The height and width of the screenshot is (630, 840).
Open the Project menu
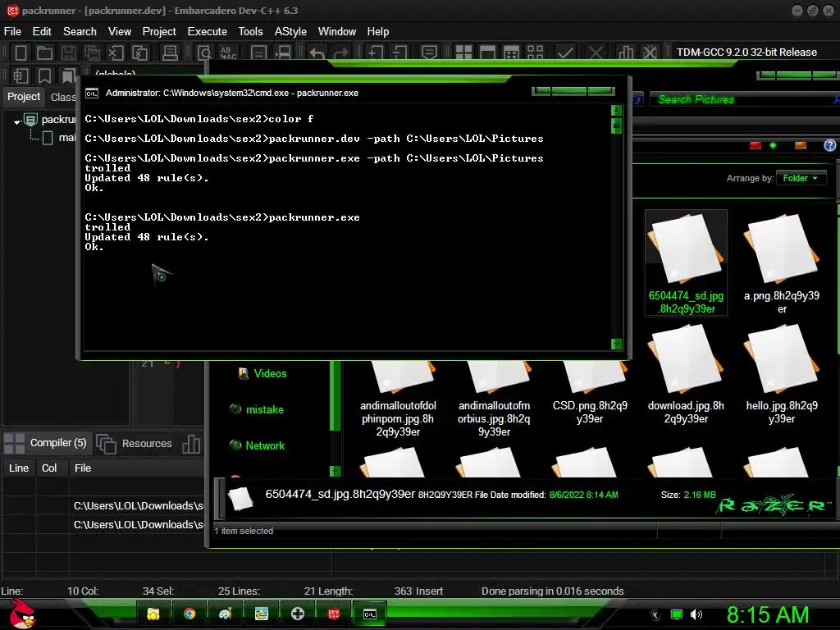coord(159,32)
